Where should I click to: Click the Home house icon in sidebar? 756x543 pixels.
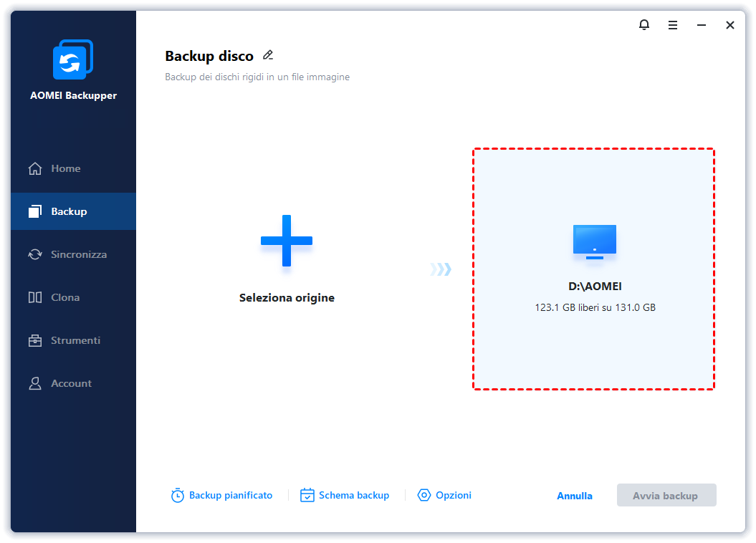coord(34,168)
